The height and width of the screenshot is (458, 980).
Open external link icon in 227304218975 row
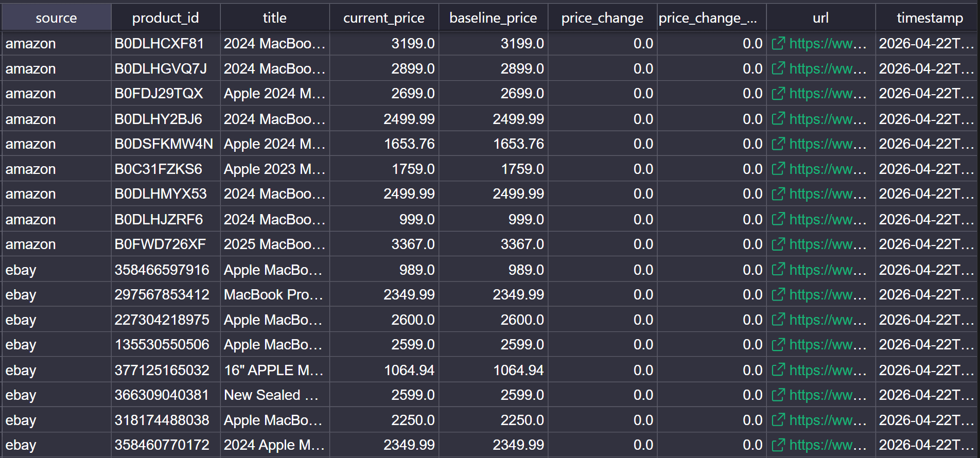click(778, 320)
